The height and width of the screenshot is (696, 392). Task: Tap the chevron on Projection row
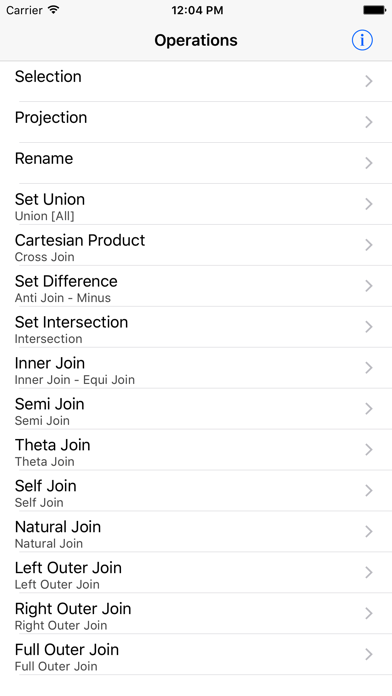(368, 122)
